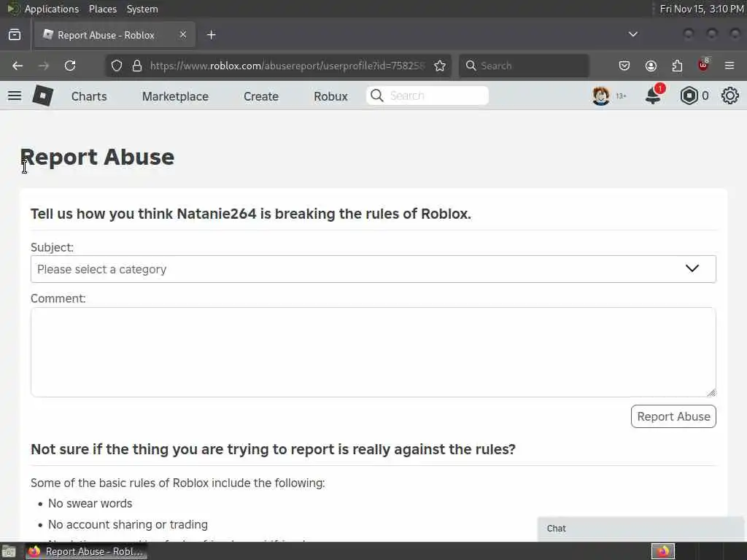This screenshot has height=560, width=747.
Task: Reload the page with the refresh icon
Action: click(70, 66)
